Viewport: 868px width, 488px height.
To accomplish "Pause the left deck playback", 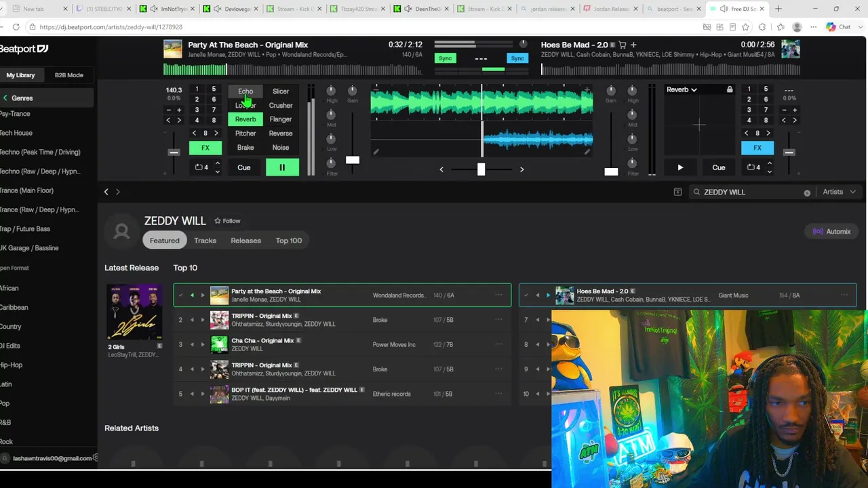I will (282, 167).
